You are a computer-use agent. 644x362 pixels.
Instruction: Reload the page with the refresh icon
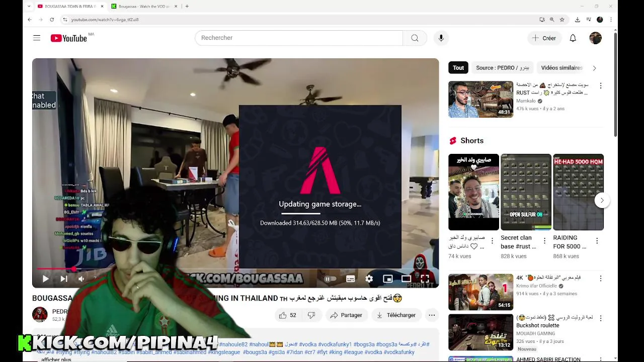52,20
